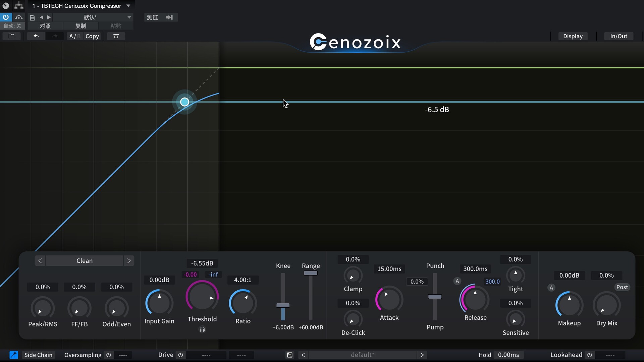
Task: Toggle A/B comparison state
Action: click(74, 36)
